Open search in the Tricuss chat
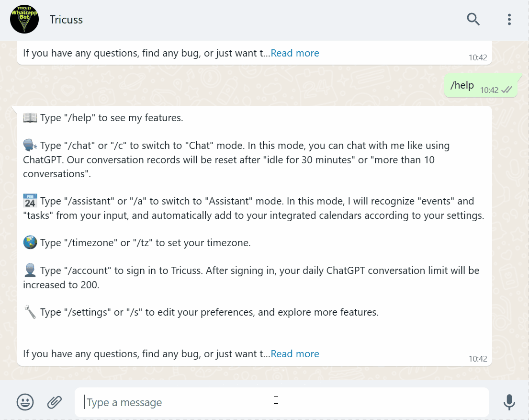 click(x=473, y=19)
